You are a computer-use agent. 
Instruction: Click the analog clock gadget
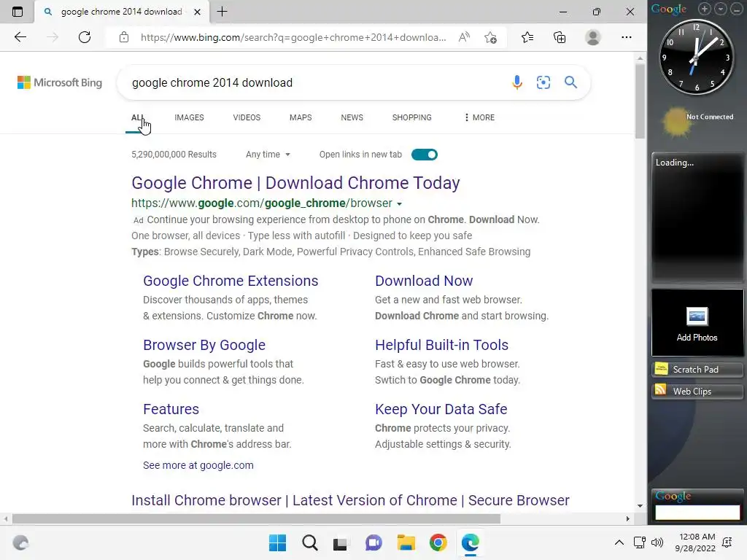(696, 57)
